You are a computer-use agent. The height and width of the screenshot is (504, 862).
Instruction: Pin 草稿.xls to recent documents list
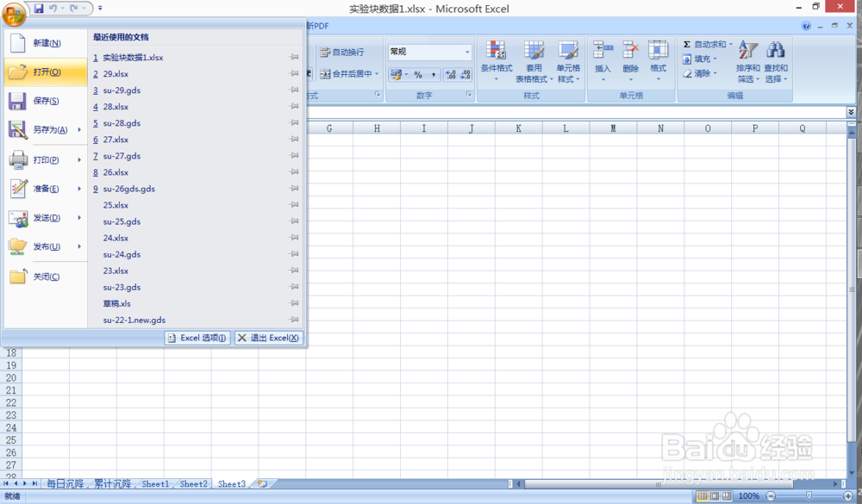[x=295, y=303]
